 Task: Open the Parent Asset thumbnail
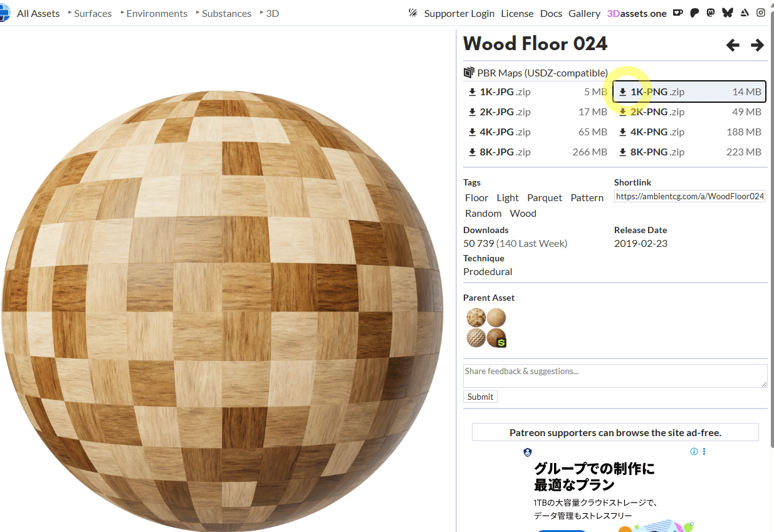pos(486,328)
